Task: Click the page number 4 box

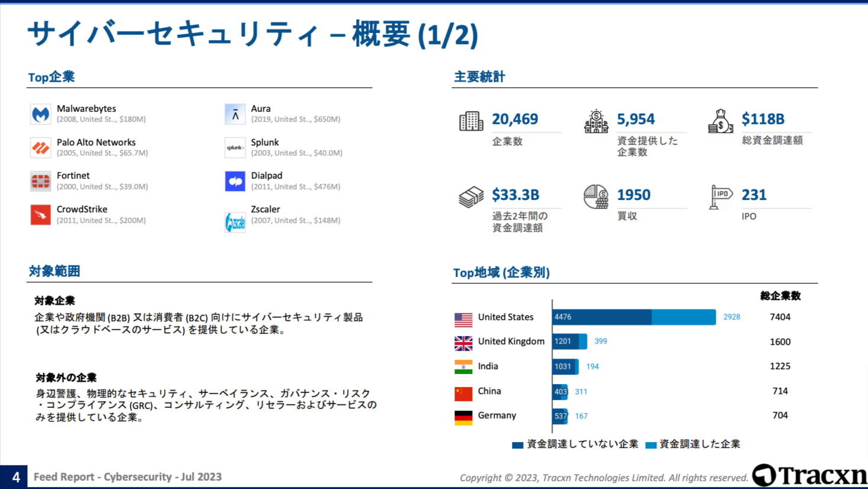Action: pos(14,477)
